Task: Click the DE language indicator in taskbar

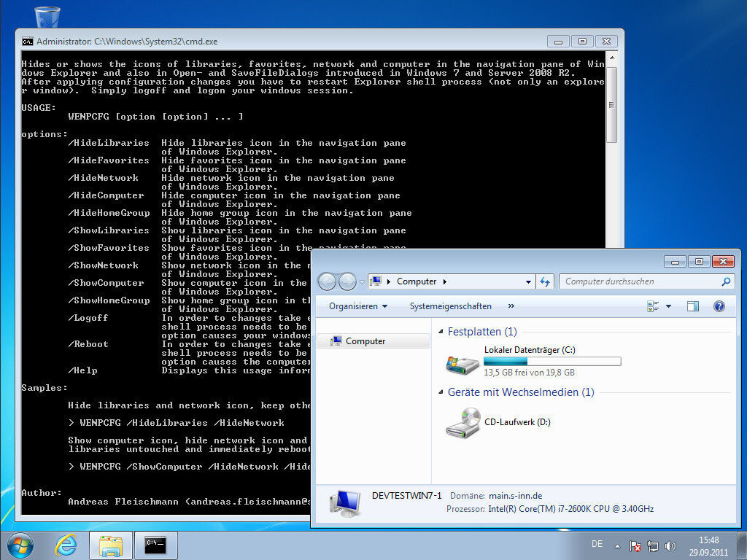Action: click(597, 544)
